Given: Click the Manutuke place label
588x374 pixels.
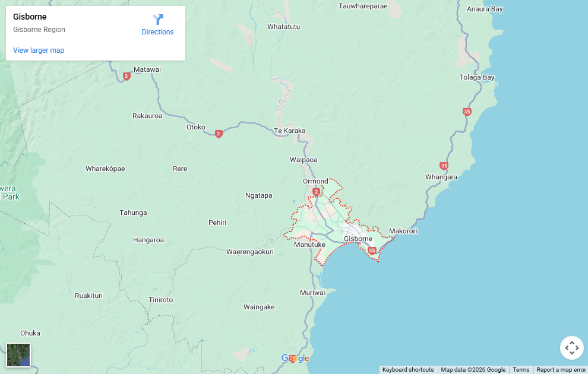Looking at the screenshot, I should (309, 245).
